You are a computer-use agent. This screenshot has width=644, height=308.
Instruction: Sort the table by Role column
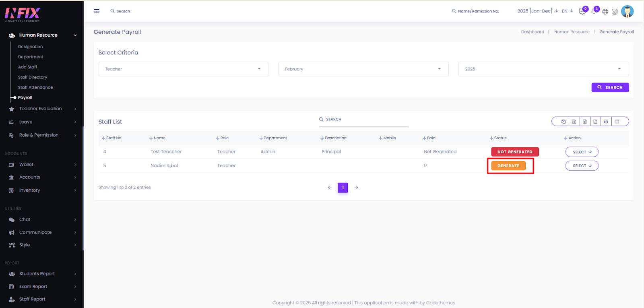pyautogui.click(x=222, y=138)
